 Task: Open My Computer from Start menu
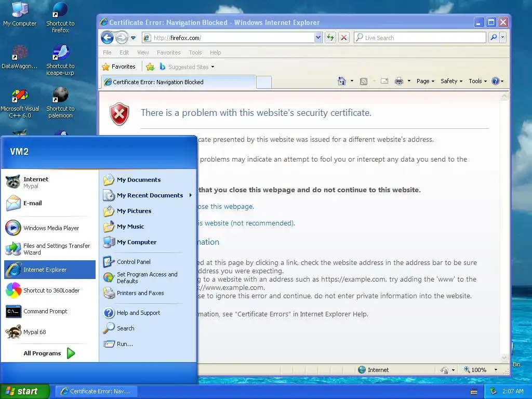[x=148, y=242]
